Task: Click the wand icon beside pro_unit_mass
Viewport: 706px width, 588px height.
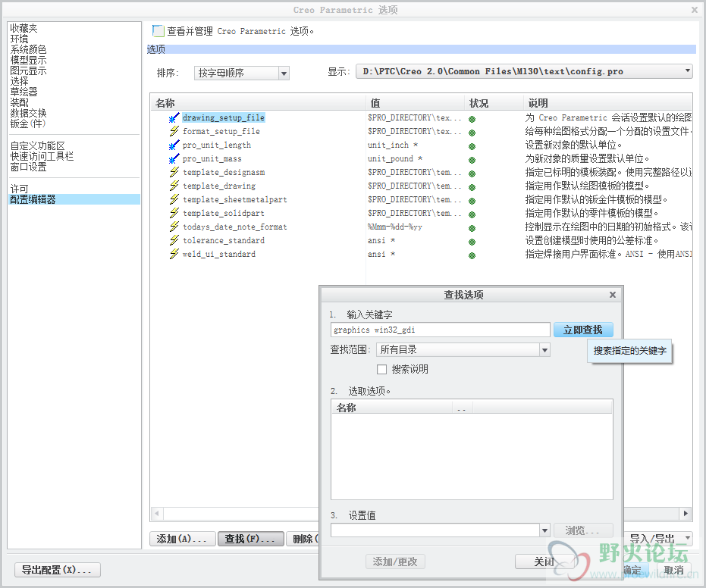Action: pos(174,159)
